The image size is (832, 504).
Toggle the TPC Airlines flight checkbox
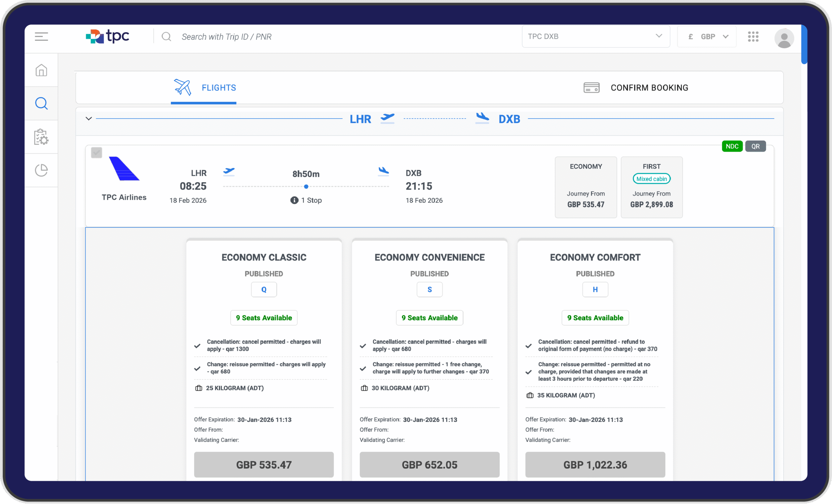click(x=97, y=153)
